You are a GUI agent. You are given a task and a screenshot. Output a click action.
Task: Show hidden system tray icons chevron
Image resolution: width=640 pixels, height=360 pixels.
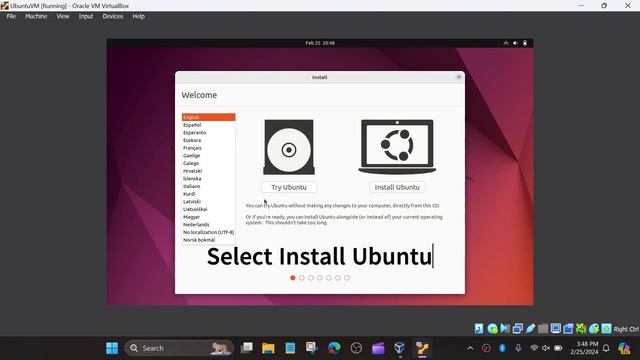(470, 348)
